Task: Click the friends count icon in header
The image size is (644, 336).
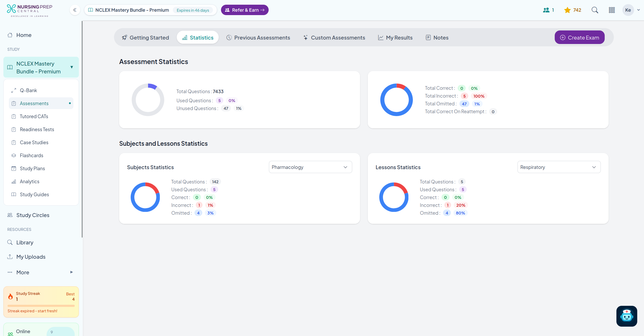Action: tap(546, 10)
